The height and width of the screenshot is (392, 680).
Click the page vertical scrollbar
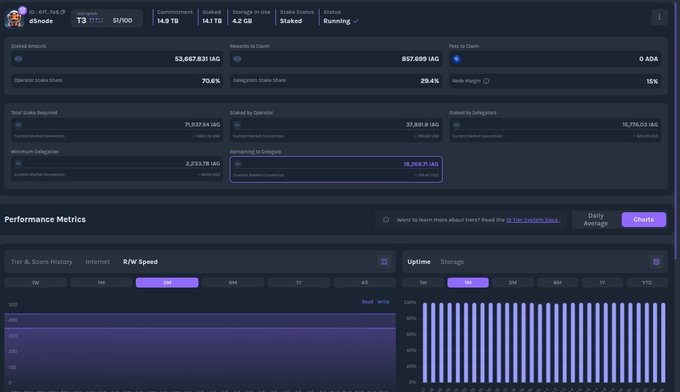(x=677, y=130)
